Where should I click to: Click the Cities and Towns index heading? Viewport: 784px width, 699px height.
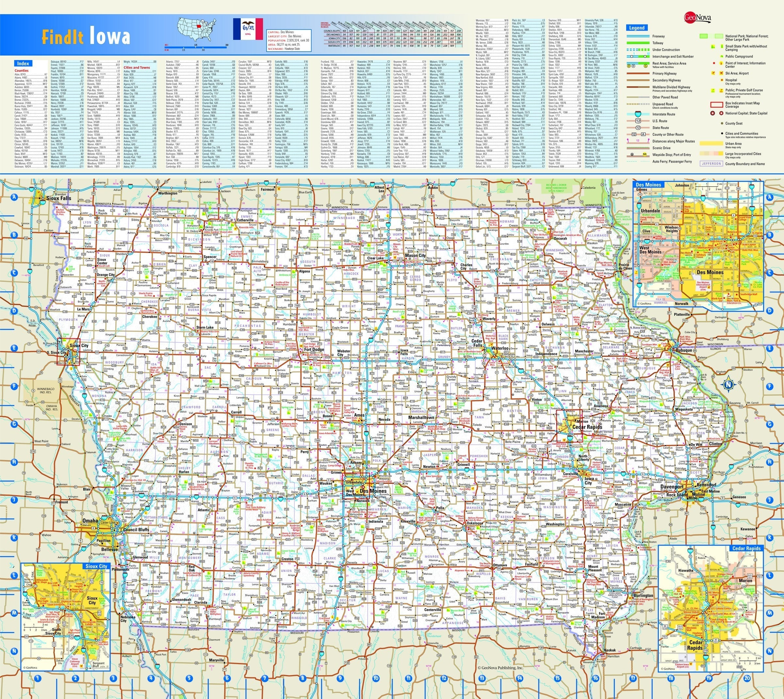pos(137,67)
